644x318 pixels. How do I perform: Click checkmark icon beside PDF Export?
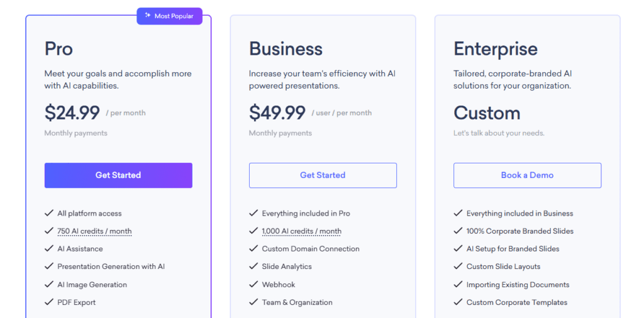[x=49, y=302]
